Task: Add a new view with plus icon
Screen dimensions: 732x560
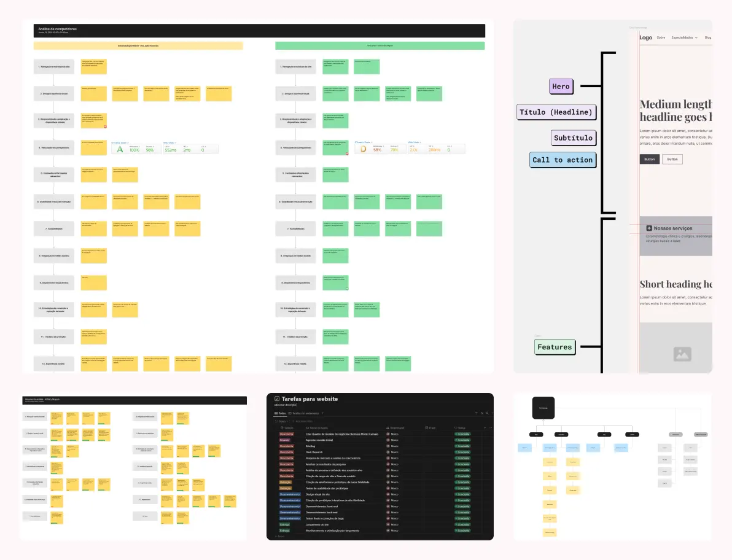Action: (x=323, y=413)
